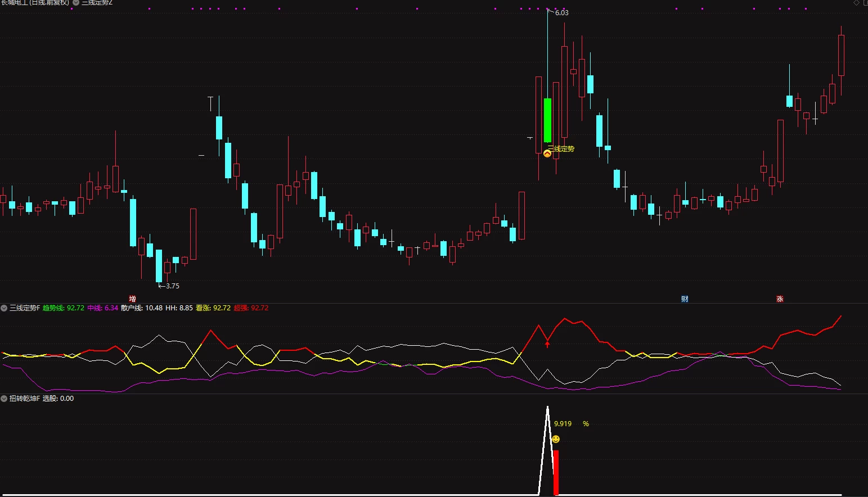Image resolution: width=868 pixels, height=497 pixels.
Task: Click the red bar in 扭转乾坤F panel
Action: [556, 473]
